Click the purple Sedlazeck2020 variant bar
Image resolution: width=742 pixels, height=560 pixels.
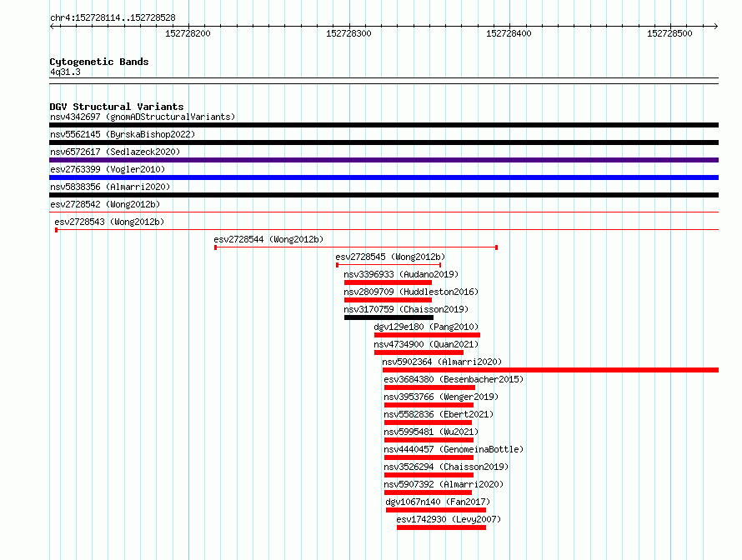384,160
